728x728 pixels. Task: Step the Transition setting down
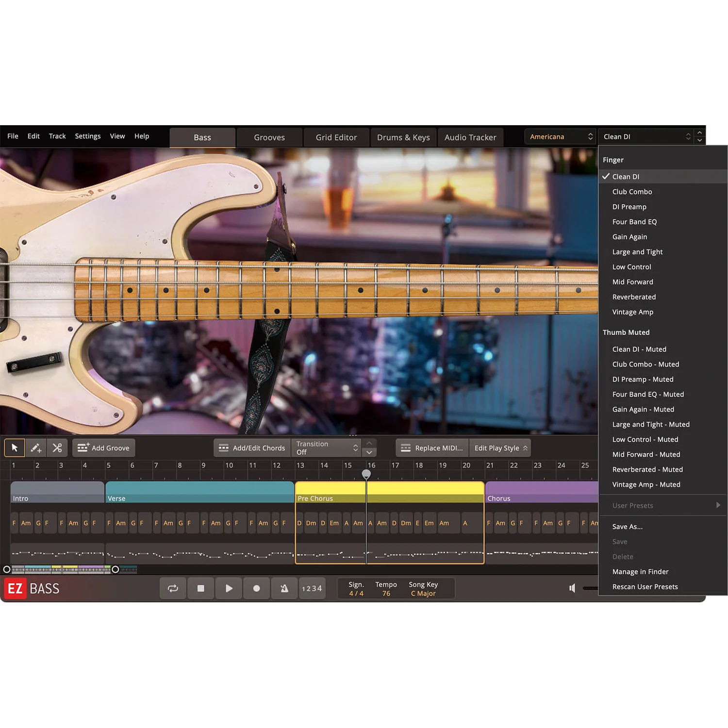click(369, 452)
